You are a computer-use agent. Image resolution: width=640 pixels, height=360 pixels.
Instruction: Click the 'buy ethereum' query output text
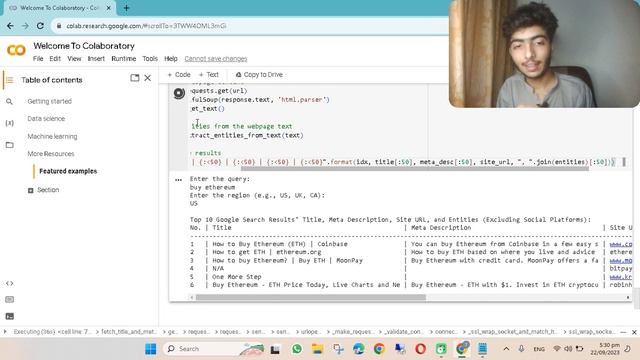(x=212, y=187)
